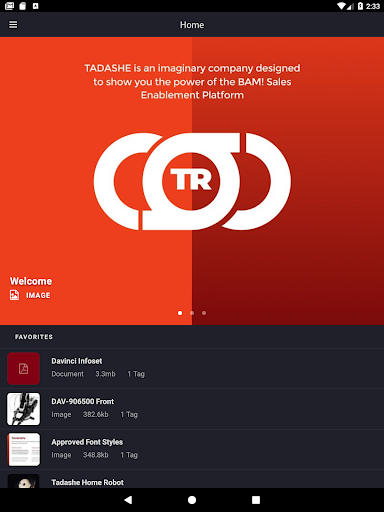
Task: Open recent apps with the square button
Action: pyautogui.click(x=256, y=500)
